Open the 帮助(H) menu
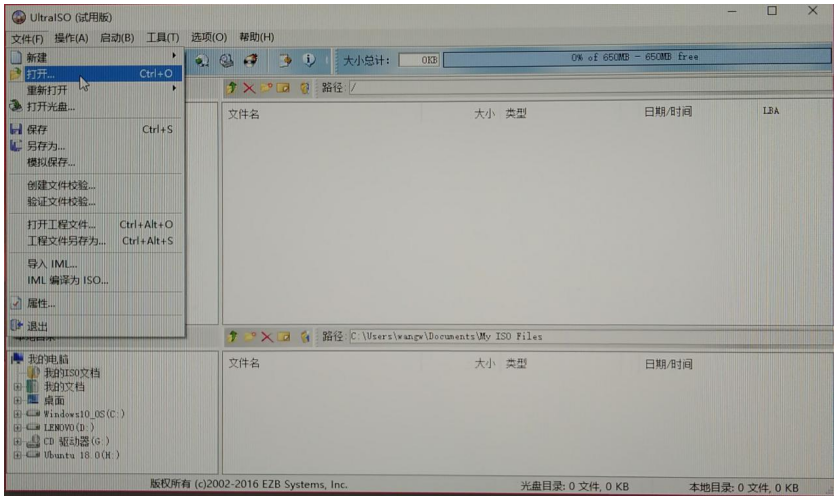837x497 pixels. pyautogui.click(x=256, y=37)
